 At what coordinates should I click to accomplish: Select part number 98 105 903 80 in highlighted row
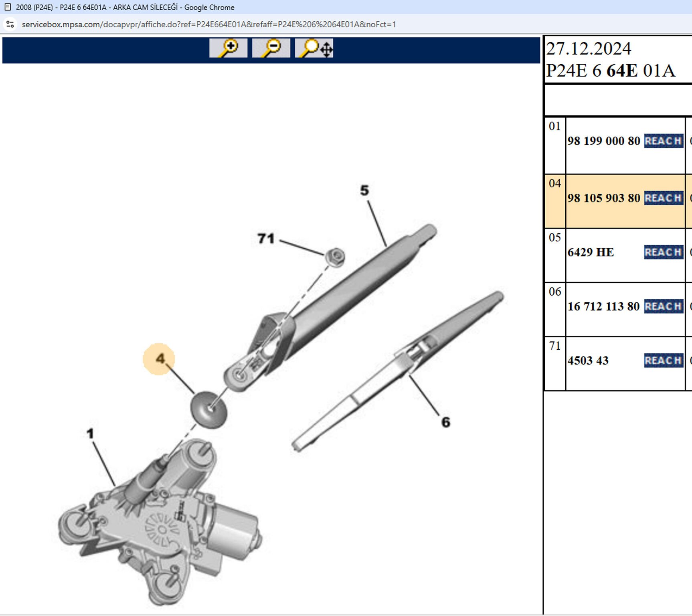[x=603, y=198]
